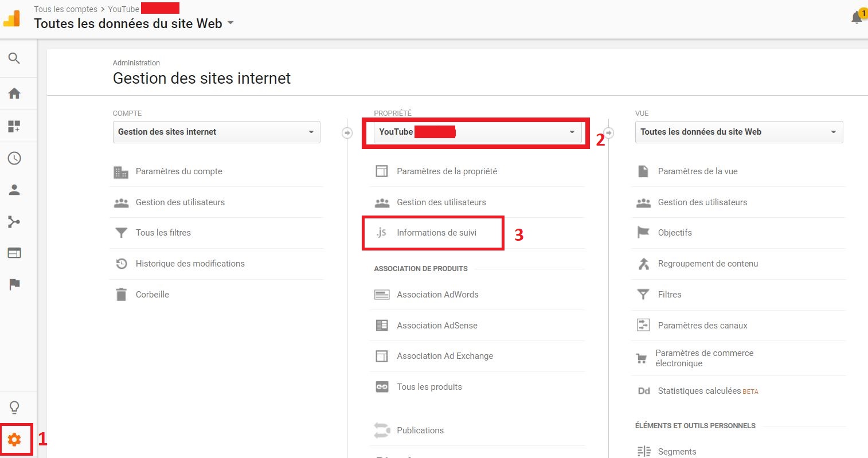Click flag icon beside Objectifs
Screen dimensions: 868x458
pos(643,233)
